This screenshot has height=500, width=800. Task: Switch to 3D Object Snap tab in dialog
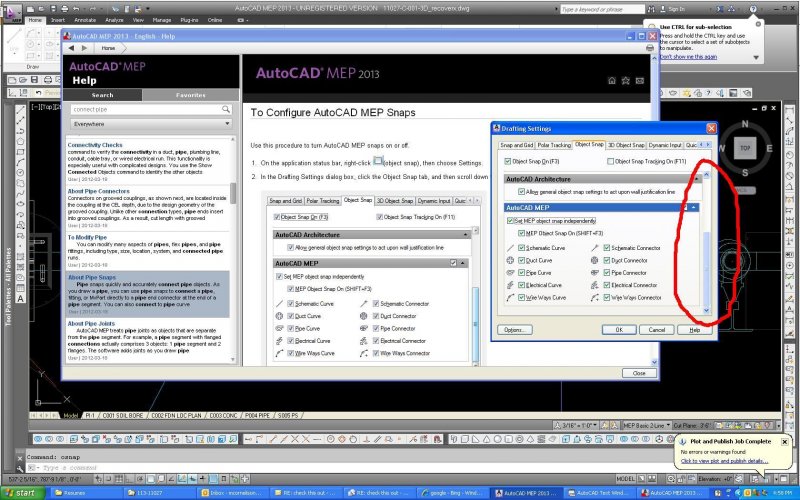pos(626,145)
